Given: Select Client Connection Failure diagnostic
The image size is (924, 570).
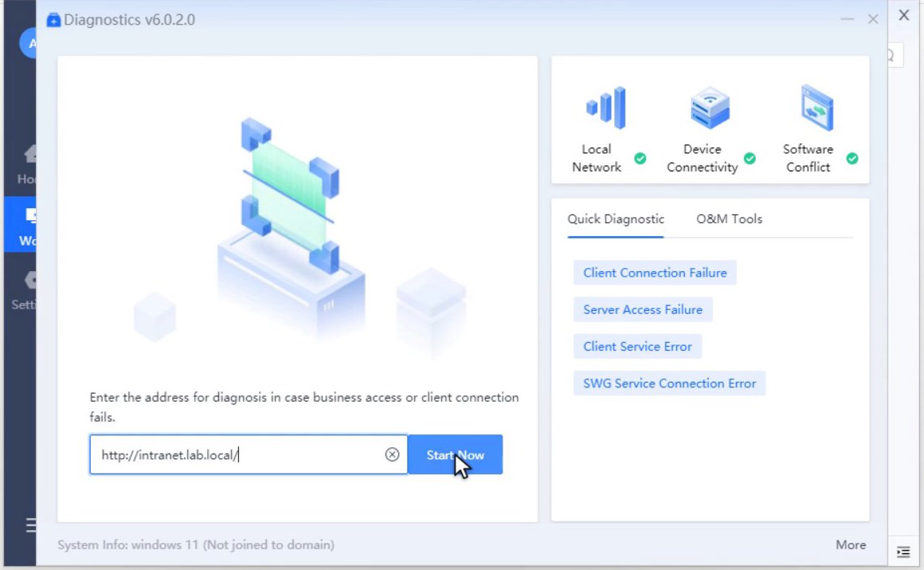Looking at the screenshot, I should pyautogui.click(x=655, y=273).
